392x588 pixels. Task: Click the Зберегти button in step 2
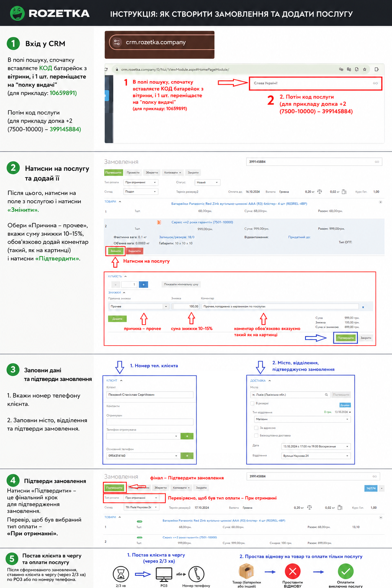point(152,173)
